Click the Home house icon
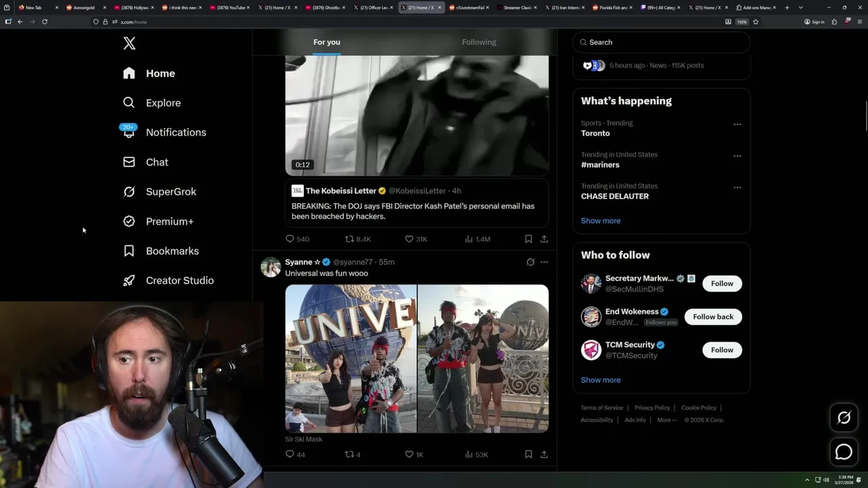The height and width of the screenshot is (488, 868). pos(129,73)
